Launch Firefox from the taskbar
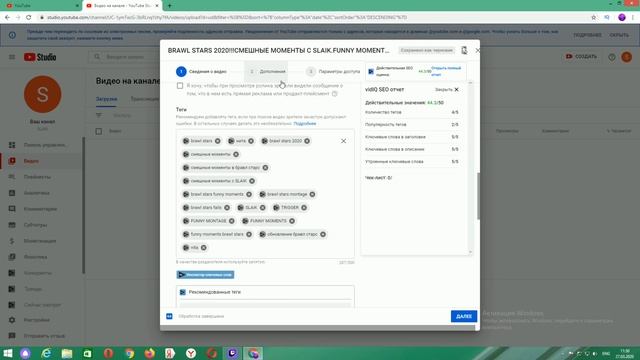Viewport: 640px width, 360px height. coord(150,353)
